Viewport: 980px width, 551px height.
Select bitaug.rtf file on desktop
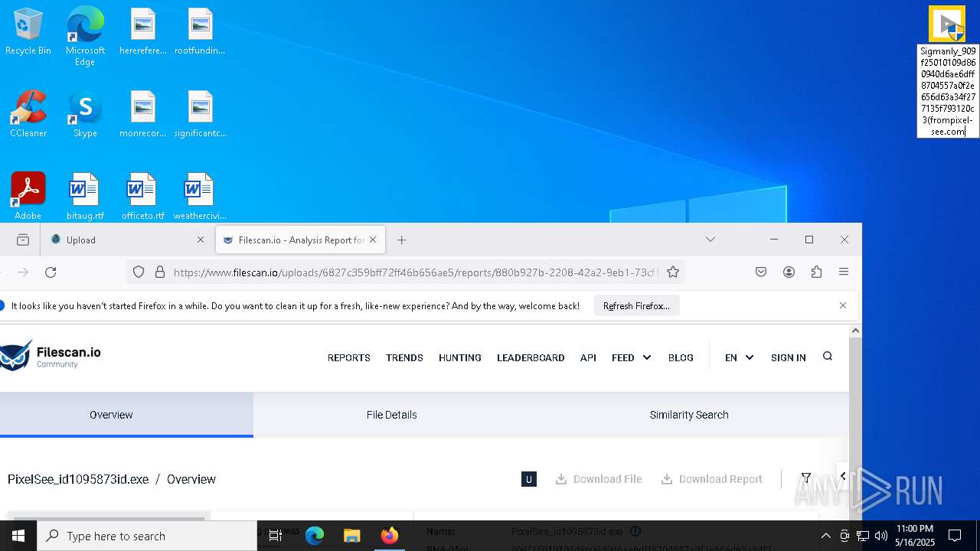(x=85, y=196)
